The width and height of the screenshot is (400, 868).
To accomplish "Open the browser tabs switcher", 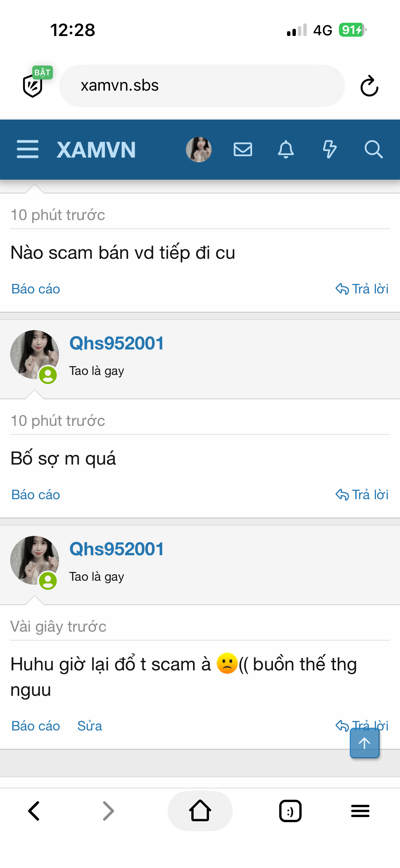I will click(290, 811).
